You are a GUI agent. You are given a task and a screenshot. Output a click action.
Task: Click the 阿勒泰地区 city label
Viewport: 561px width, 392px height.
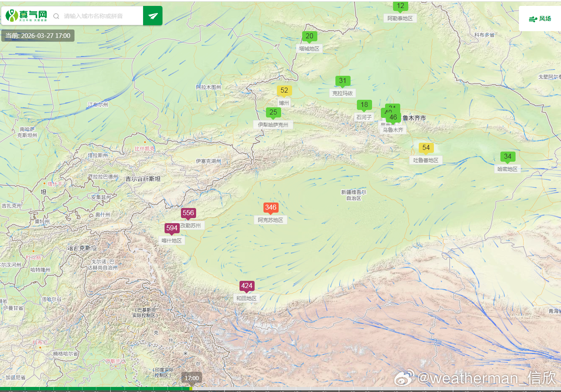(x=400, y=19)
